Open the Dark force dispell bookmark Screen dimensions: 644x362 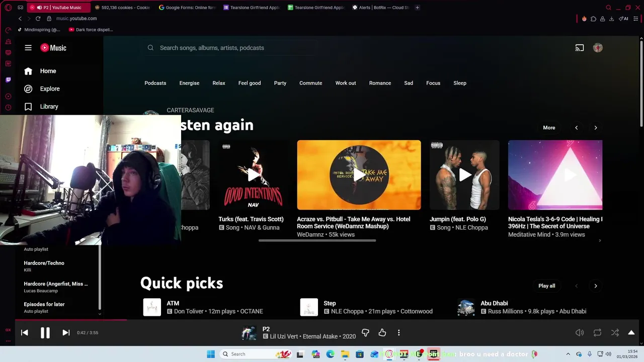[x=91, y=30]
